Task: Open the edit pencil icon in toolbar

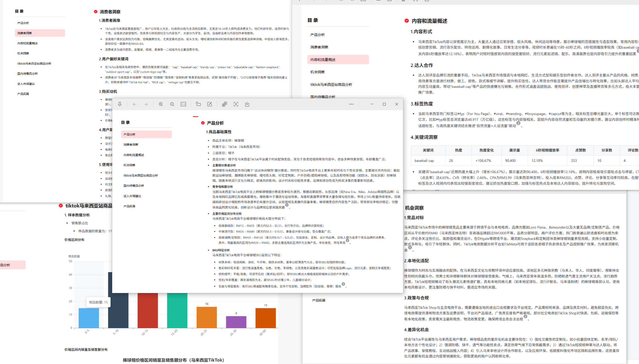Action: (210, 104)
